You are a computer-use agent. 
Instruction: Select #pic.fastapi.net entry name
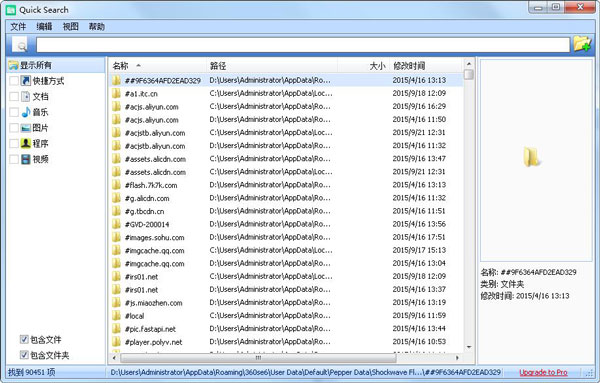tap(150, 329)
